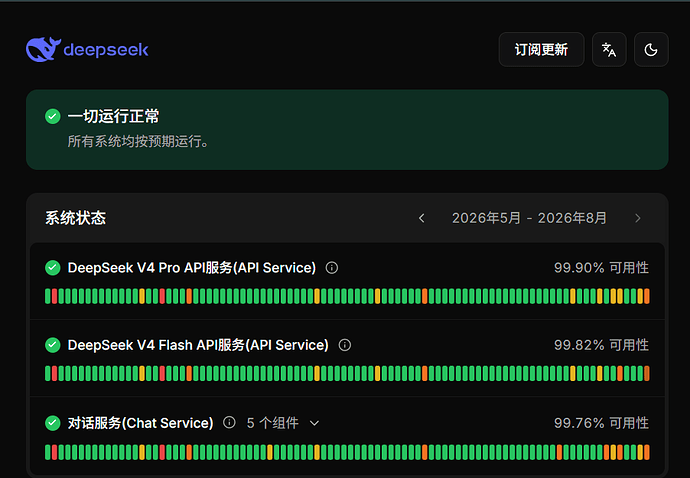Select the 2026年5月 - 2026年8月 date range text

[x=529, y=218]
